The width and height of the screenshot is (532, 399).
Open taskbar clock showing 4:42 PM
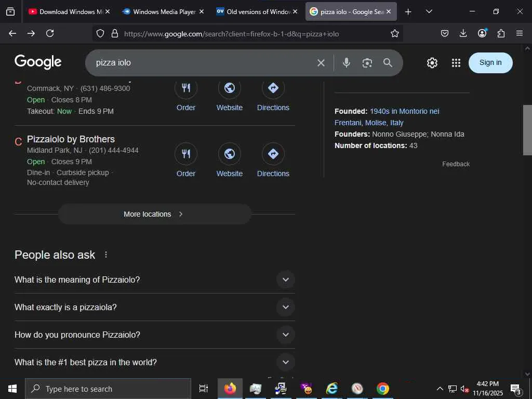[488, 389]
